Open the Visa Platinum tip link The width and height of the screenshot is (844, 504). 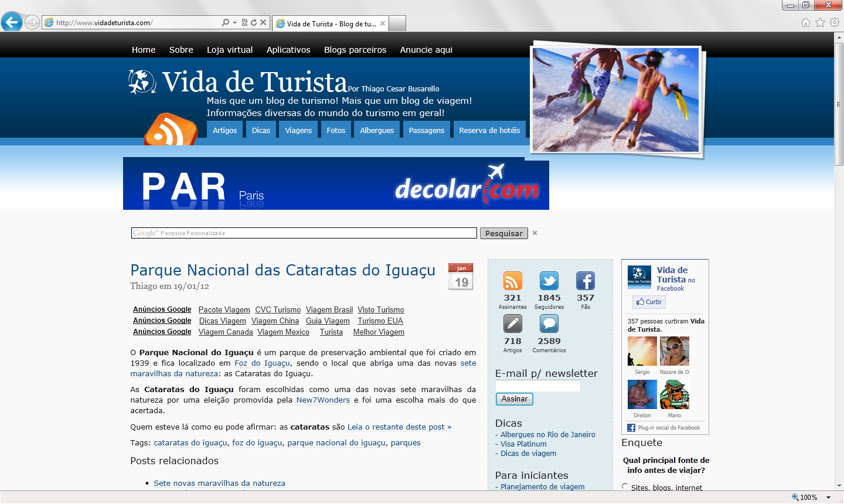(x=523, y=444)
